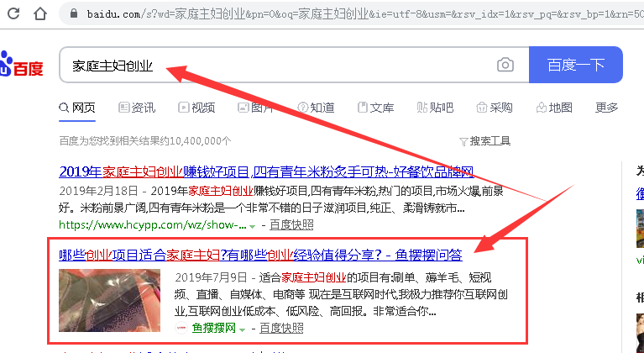Viewport: 644px width, 353px height.
Task: Open the https://www.hcypp.com result URL
Action: coord(153,224)
